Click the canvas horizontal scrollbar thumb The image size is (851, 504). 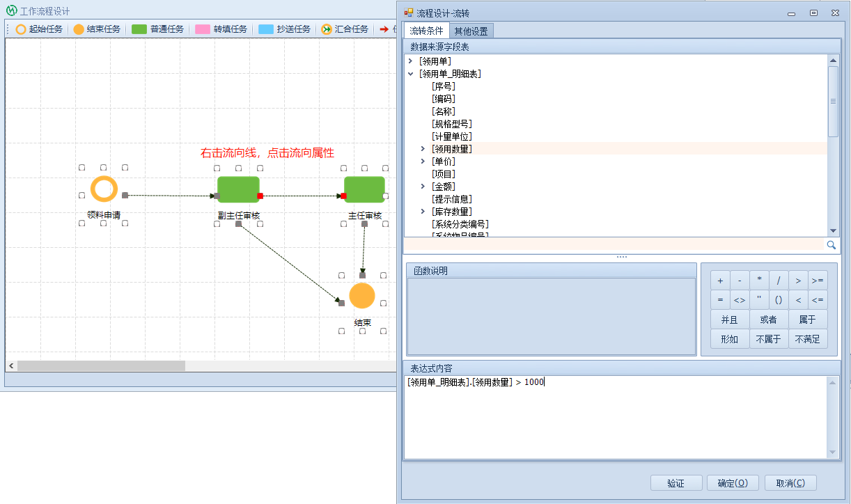point(101,365)
